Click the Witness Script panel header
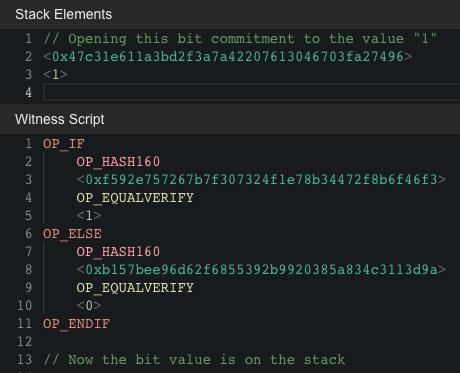The height and width of the screenshot is (373, 460). (230, 119)
